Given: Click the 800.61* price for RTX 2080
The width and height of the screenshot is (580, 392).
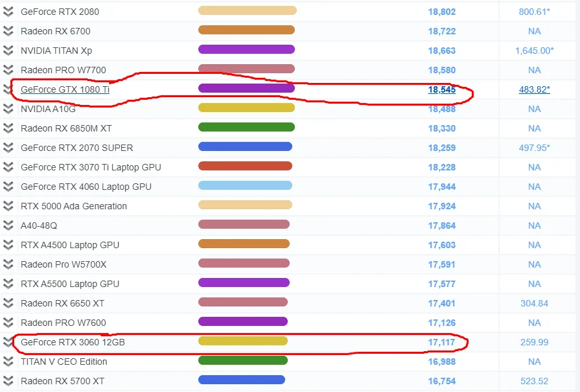Looking at the screenshot, I should 535,12.
